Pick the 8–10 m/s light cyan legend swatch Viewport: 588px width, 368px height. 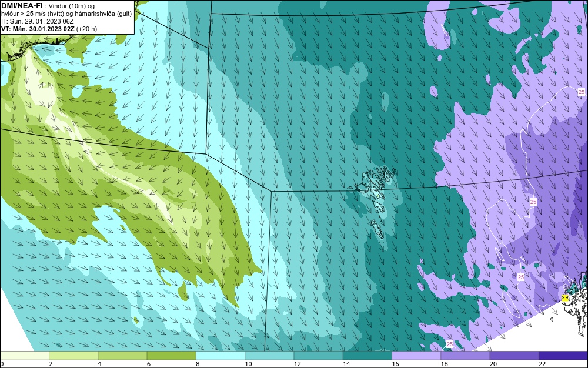tap(220, 355)
